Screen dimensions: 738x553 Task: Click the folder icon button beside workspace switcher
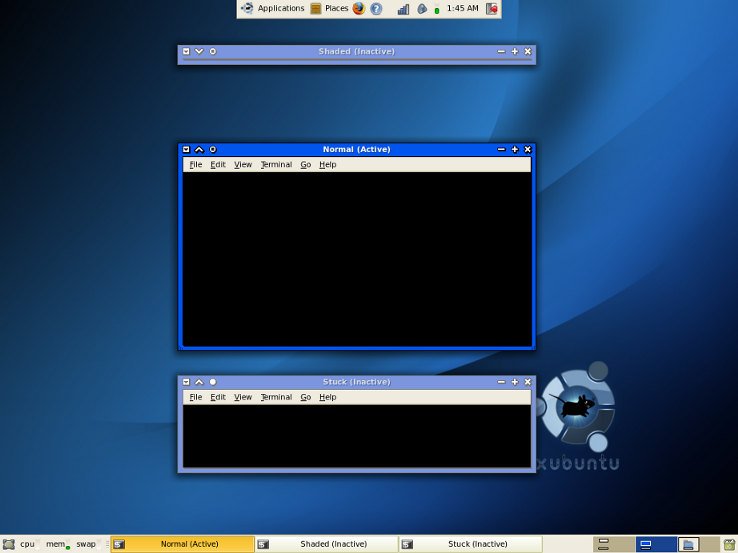pyautogui.click(x=689, y=545)
